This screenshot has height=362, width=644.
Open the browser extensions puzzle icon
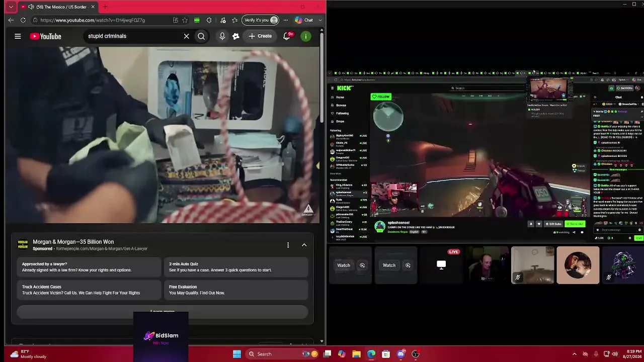(209, 20)
